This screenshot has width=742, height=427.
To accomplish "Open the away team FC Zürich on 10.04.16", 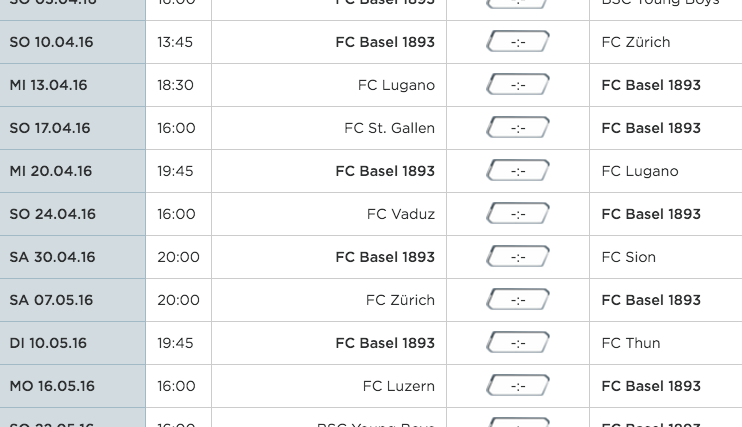I will [636, 42].
